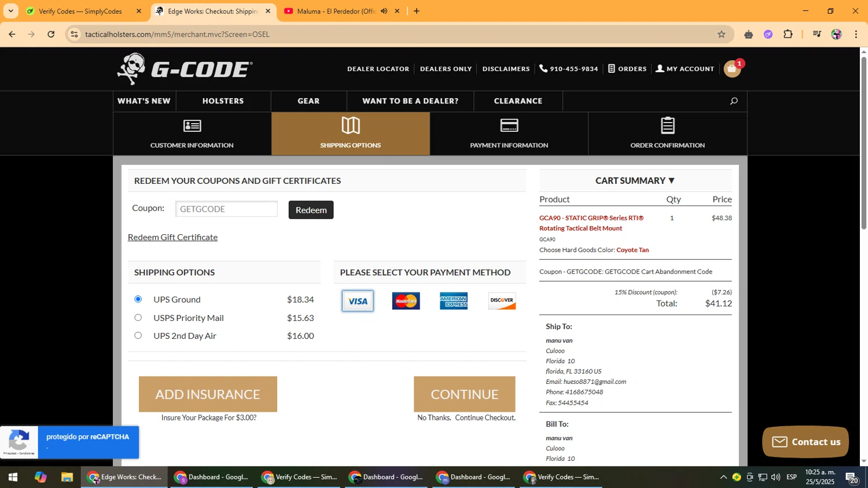Go back to previous page
This screenshot has width=868, height=488.
pyautogui.click(x=12, y=34)
